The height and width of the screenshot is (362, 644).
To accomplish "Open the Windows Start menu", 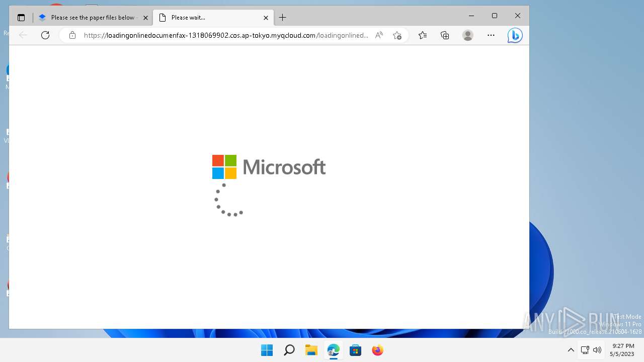I will (267, 350).
